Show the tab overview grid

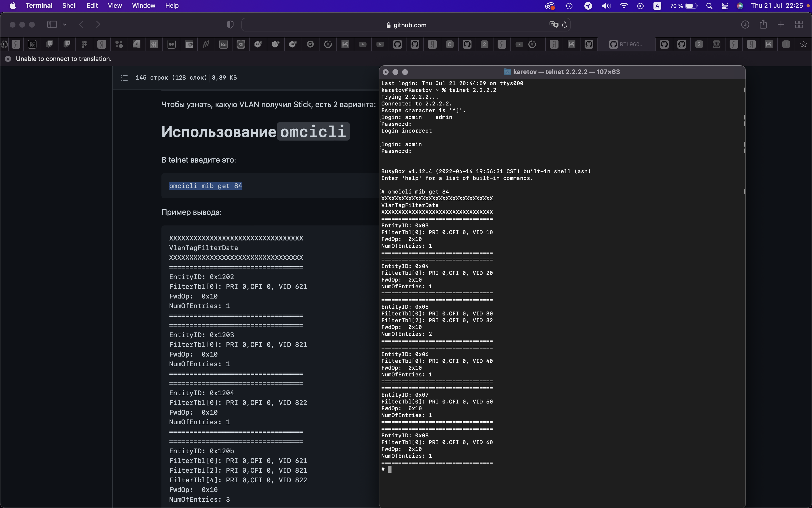pyautogui.click(x=799, y=24)
